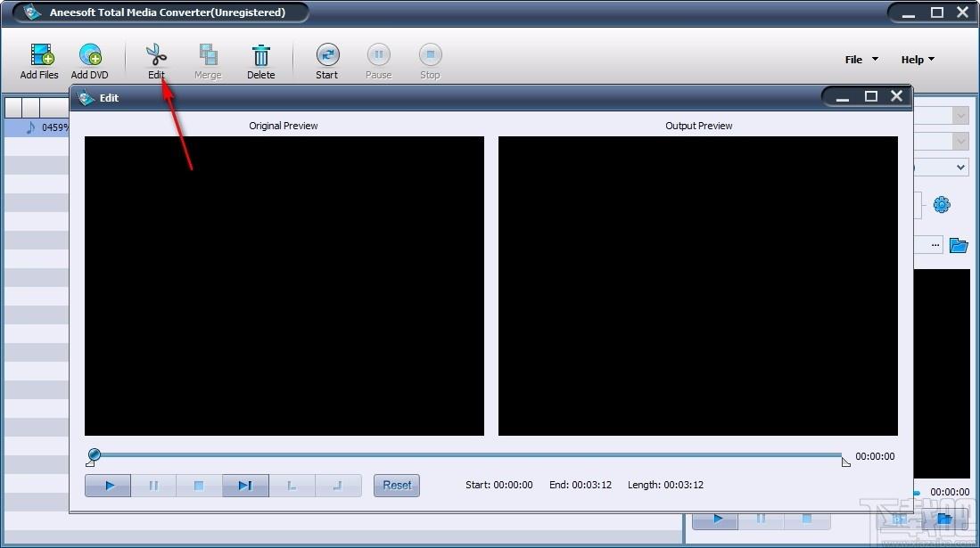Click the Add Files toolbar icon

click(x=41, y=55)
